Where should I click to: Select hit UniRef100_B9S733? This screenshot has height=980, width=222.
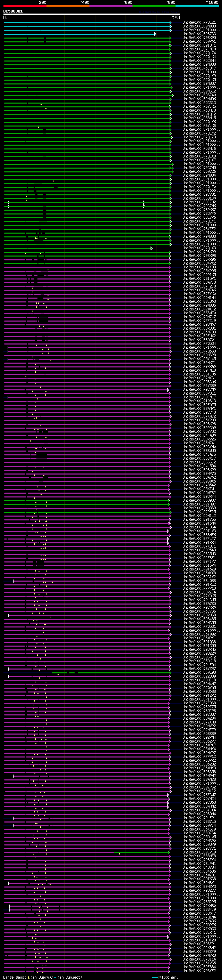[x=199, y=34]
